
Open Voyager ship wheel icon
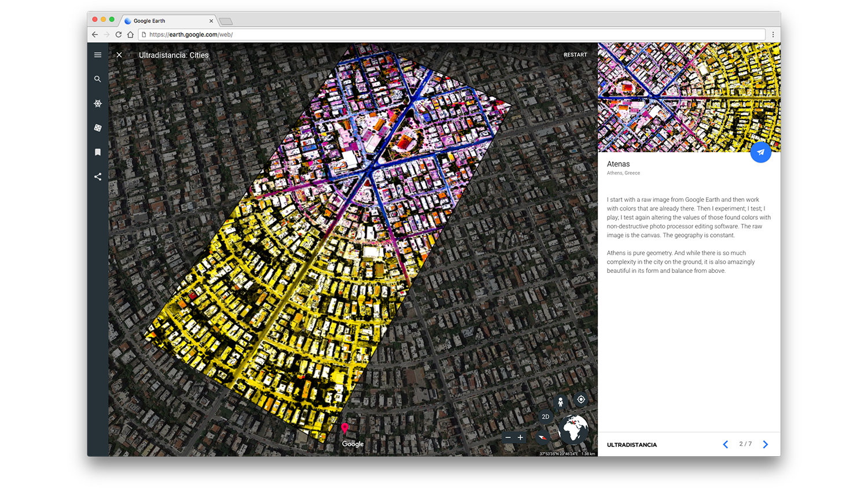98,103
